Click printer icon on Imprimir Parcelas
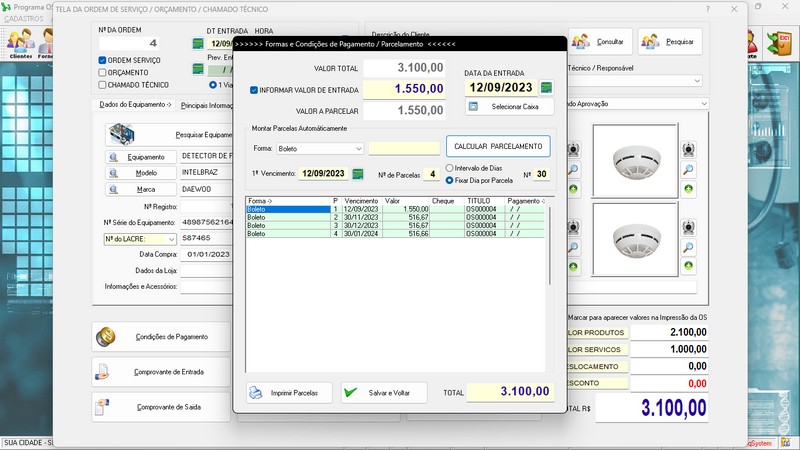 click(x=256, y=393)
